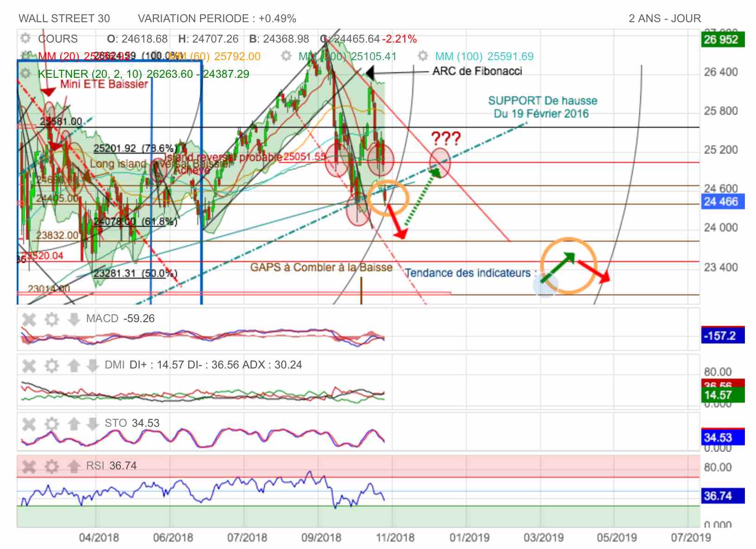
Task: Move STO panel down with arrow
Action: point(93,424)
